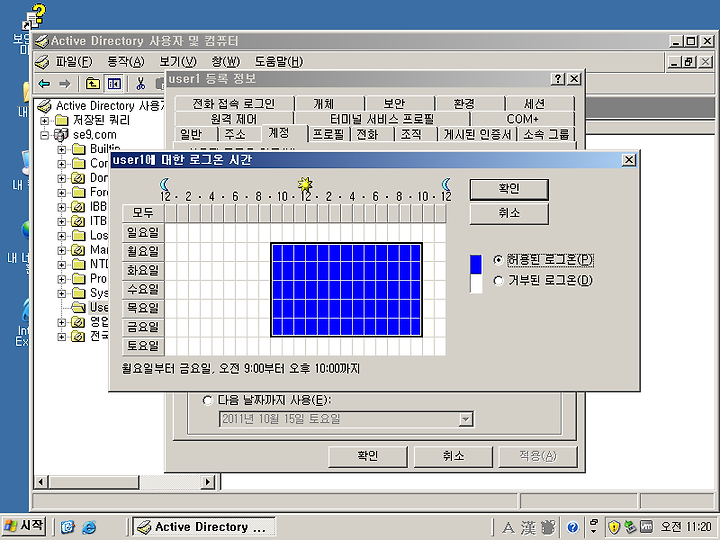Toggle the show/hide console tree icon

tap(114, 84)
